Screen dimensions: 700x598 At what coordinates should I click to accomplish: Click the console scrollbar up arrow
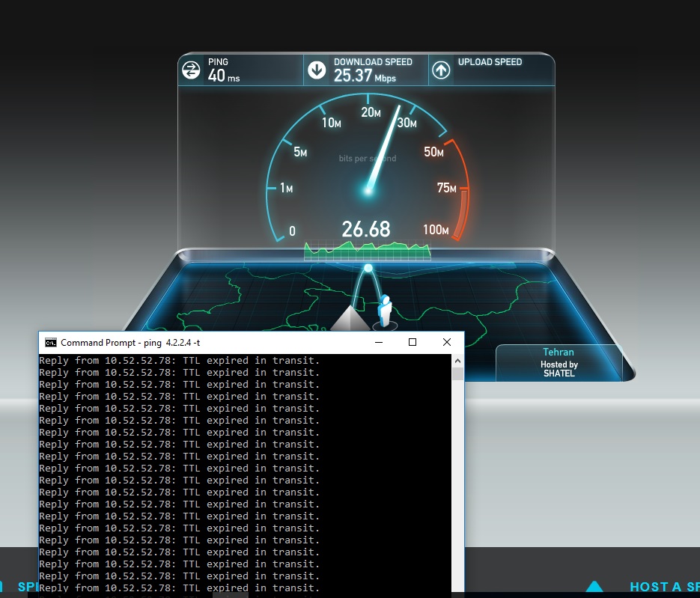point(457,360)
